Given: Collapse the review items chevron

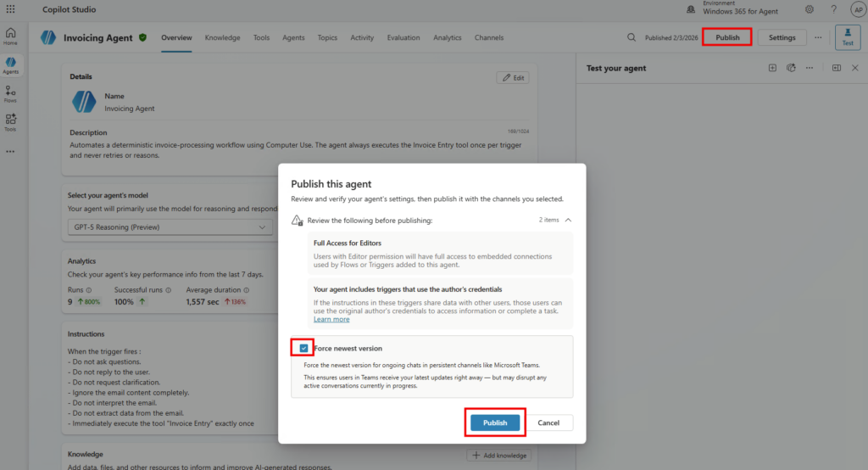Looking at the screenshot, I should 568,220.
